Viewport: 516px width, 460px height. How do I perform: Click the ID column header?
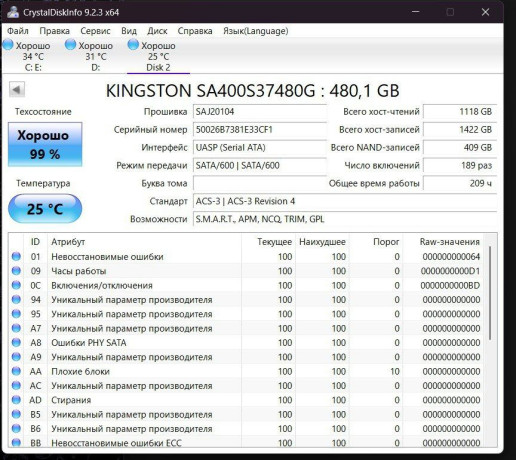(35, 242)
